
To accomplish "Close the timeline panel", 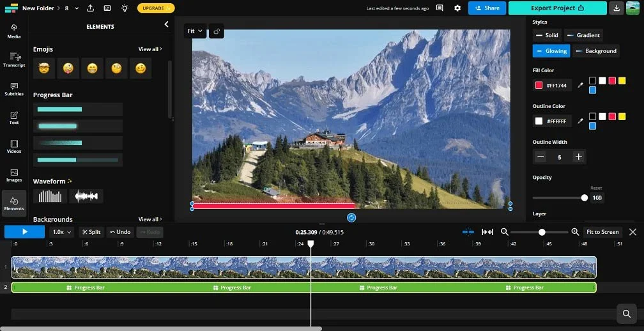I will (x=633, y=232).
